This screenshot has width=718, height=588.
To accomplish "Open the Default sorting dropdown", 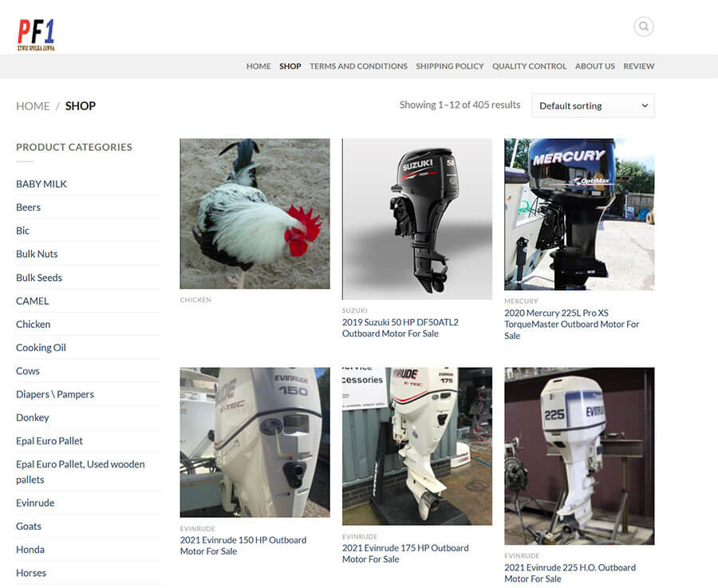I will [x=593, y=105].
